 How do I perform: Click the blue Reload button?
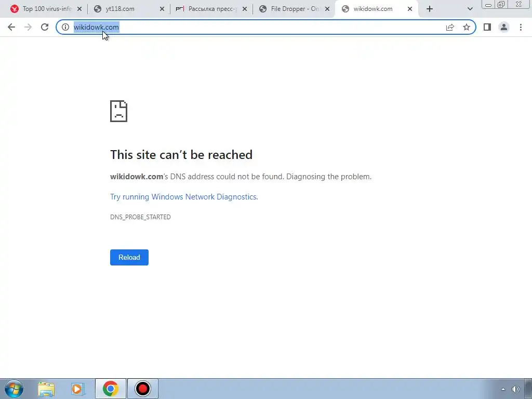pos(129,257)
